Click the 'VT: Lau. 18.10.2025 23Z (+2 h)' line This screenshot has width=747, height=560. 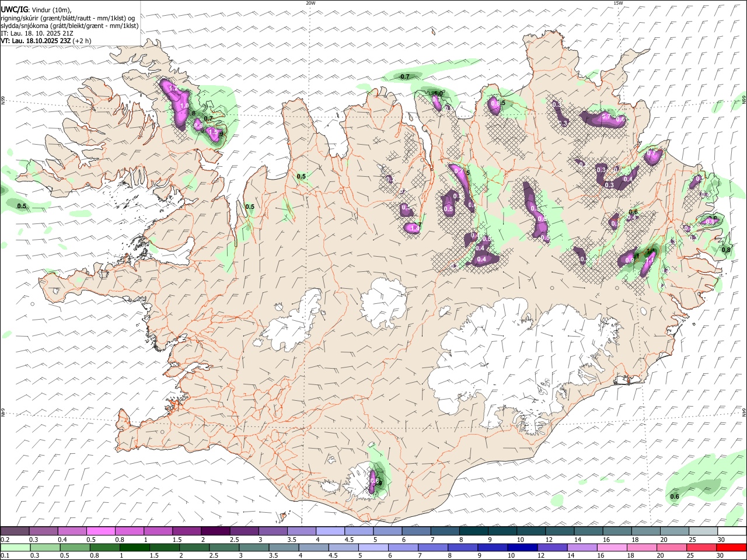coord(46,41)
